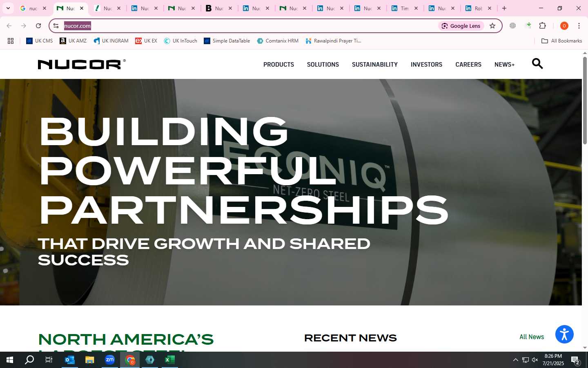Open the site search magnifier icon
The height and width of the screenshot is (368, 588).
pos(537,64)
